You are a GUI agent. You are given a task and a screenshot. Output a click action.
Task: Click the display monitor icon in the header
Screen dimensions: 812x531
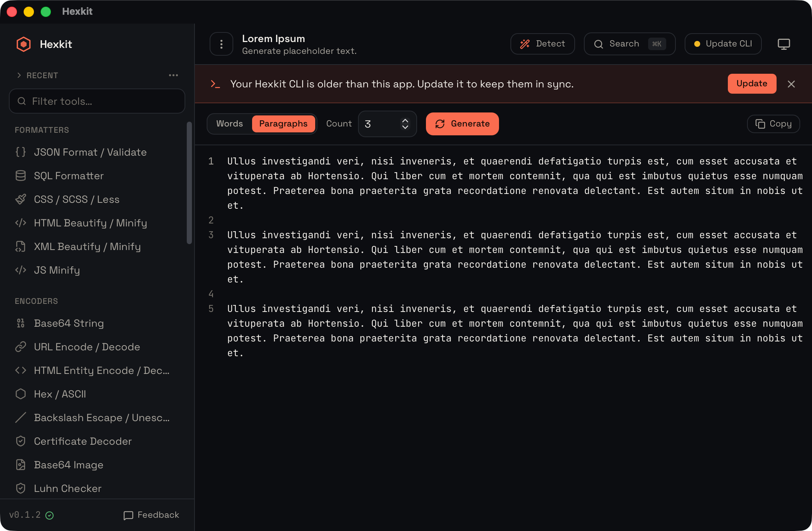[784, 44]
